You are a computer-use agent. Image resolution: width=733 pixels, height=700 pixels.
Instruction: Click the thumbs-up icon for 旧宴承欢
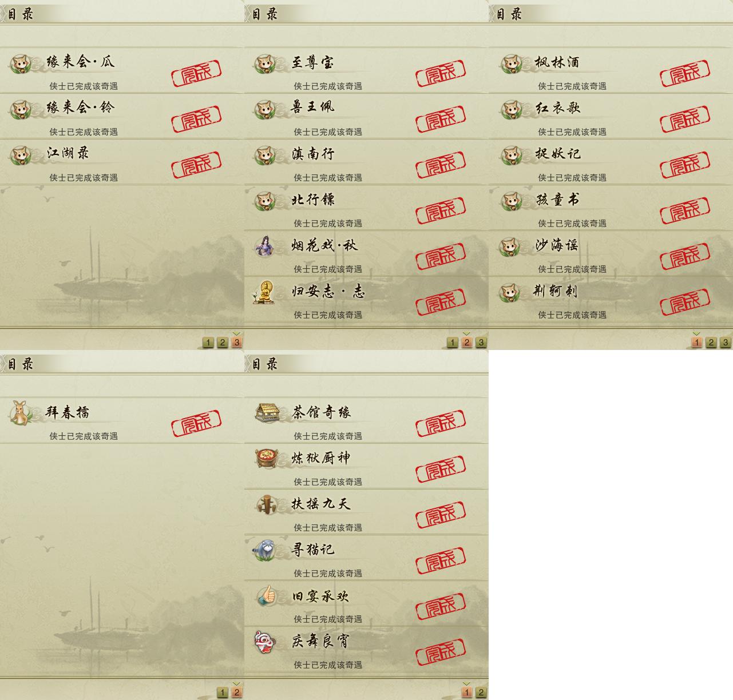(266, 596)
